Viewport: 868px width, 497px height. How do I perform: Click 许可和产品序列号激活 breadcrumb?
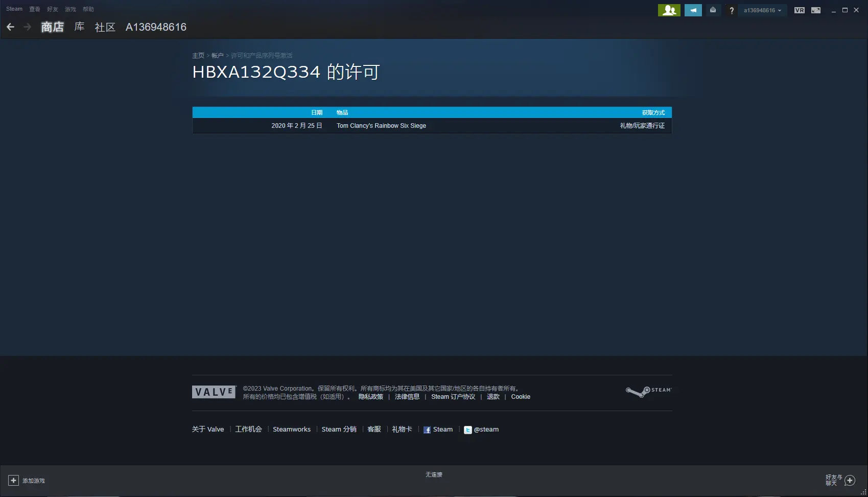(262, 55)
